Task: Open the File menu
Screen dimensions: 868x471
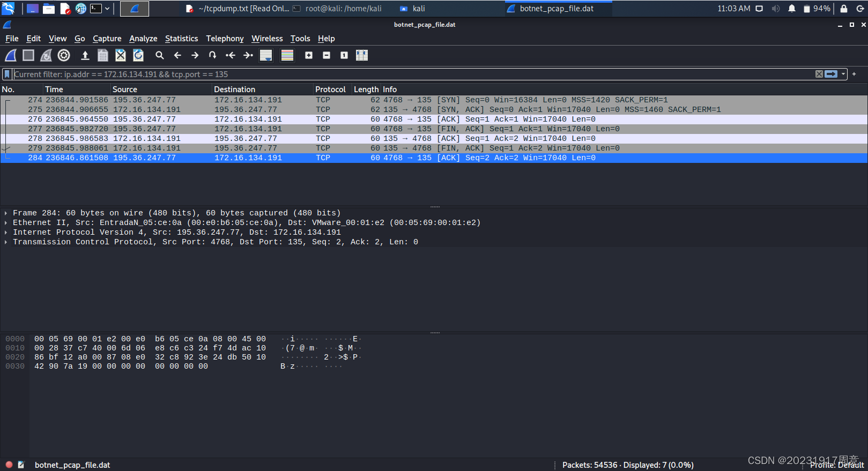Action: 12,39
